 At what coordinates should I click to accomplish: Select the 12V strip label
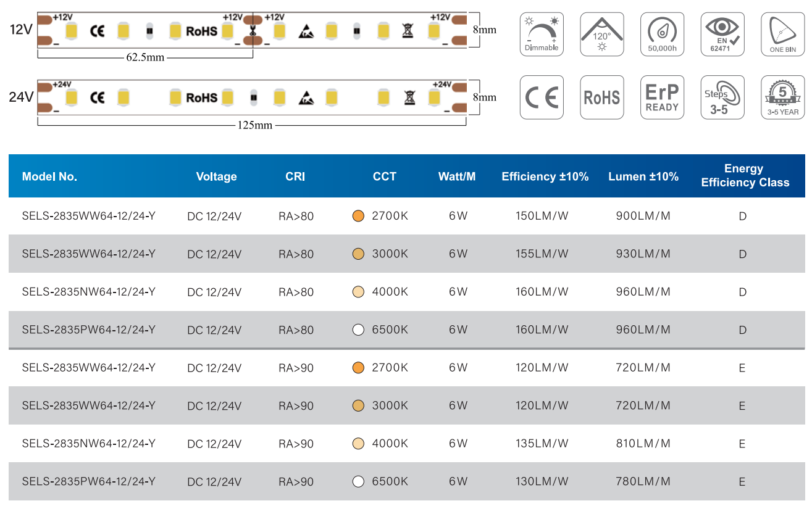21,29
